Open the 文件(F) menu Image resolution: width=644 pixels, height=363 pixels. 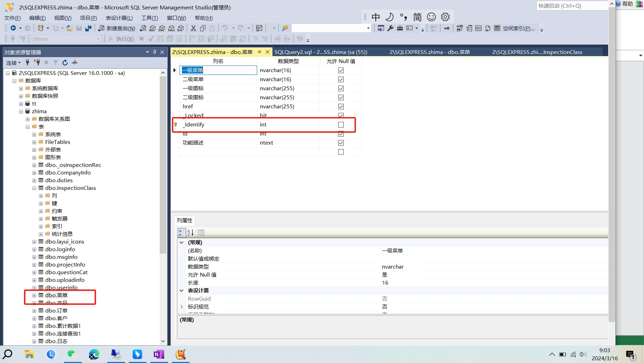pyautogui.click(x=13, y=18)
